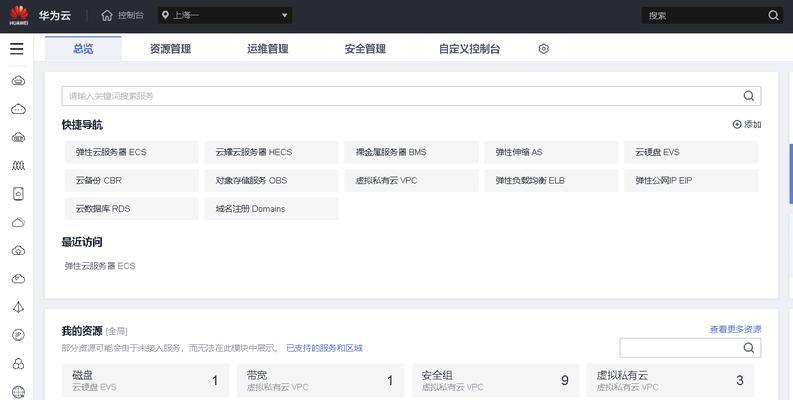The height and width of the screenshot is (400, 793).
Task: Click the magnifier in the top search bar
Action: tap(773, 15)
